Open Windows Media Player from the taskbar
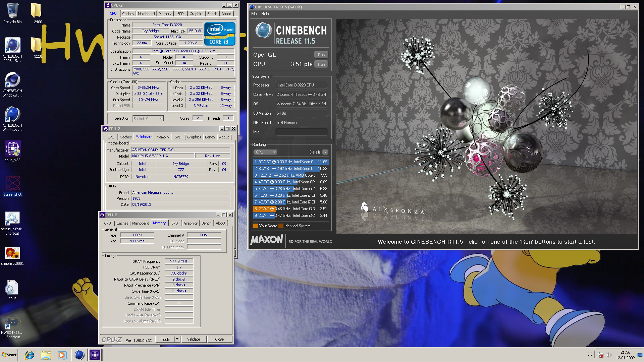644x362 pixels. [62, 355]
